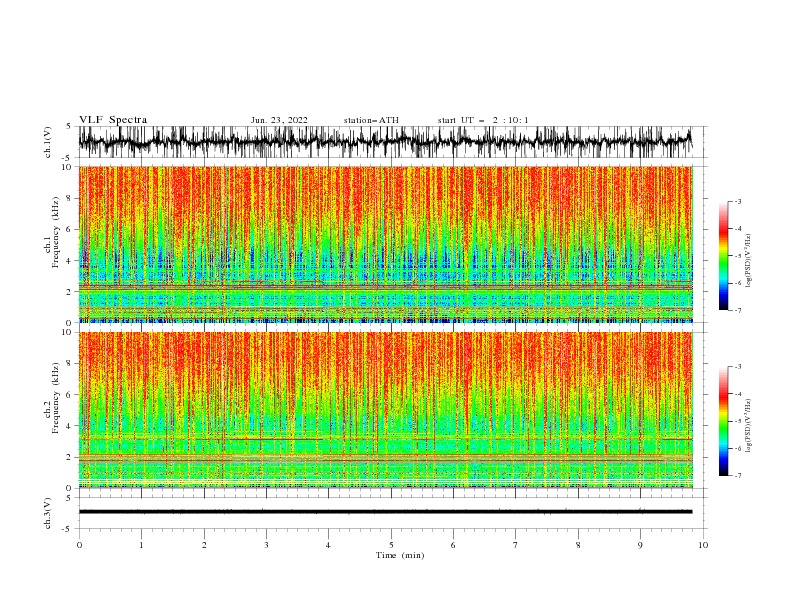Click the "ch.3(V)" axis label
Image resolution: width=792 pixels, height=612 pixels.
tap(48, 513)
